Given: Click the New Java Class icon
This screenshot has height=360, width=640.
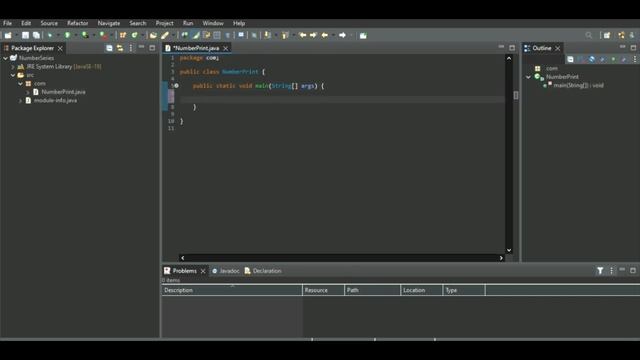Looking at the screenshot, I should (x=134, y=36).
